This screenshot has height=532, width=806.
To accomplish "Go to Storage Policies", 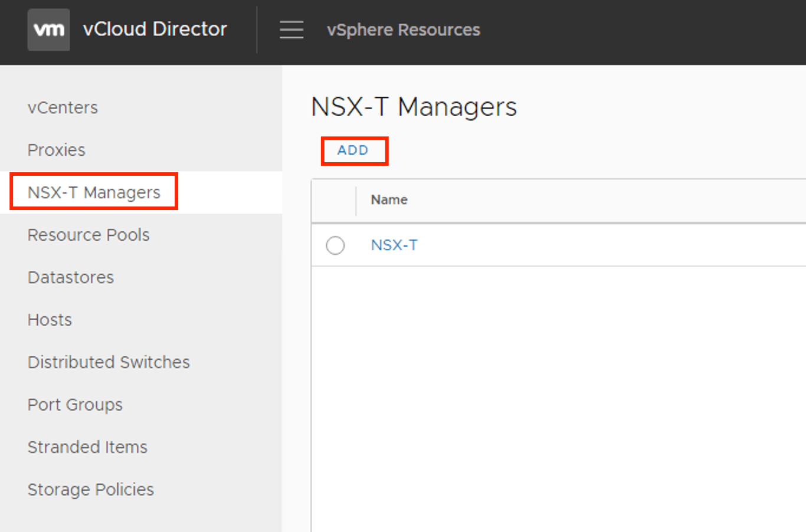I will pos(91,490).
